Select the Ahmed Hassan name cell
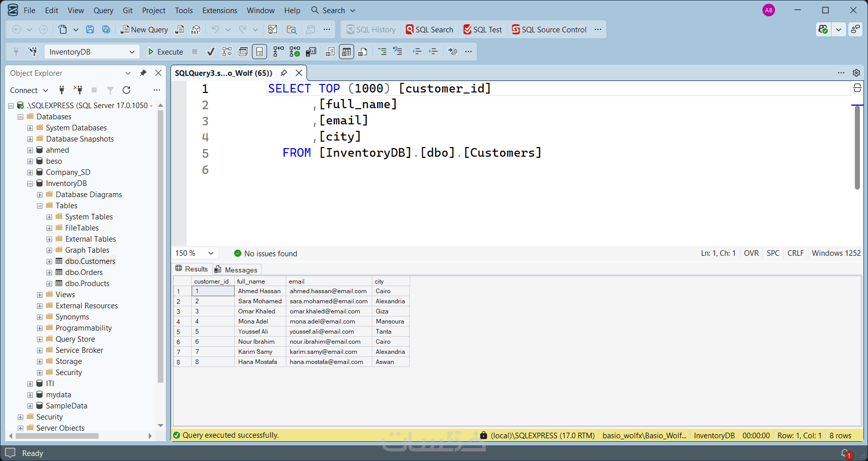The image size is (868, 461). pos(259,291)
